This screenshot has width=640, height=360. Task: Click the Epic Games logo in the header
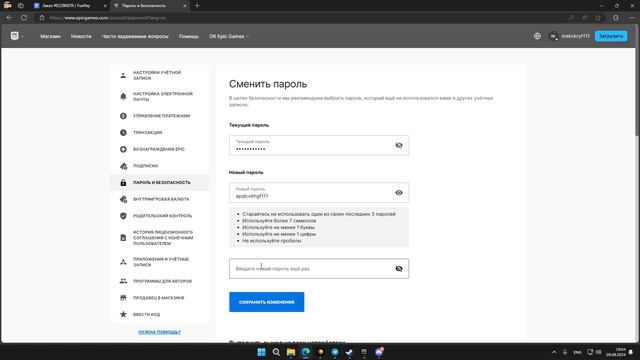coord(15,36)
